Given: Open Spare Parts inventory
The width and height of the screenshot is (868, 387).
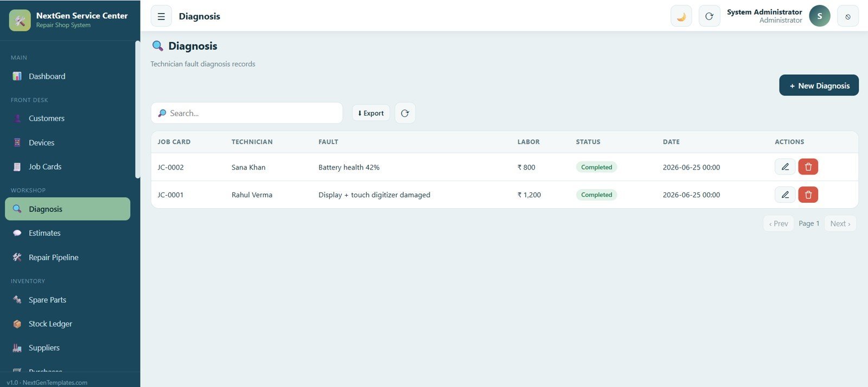Looking at the screenshot, I should point(67,300).
